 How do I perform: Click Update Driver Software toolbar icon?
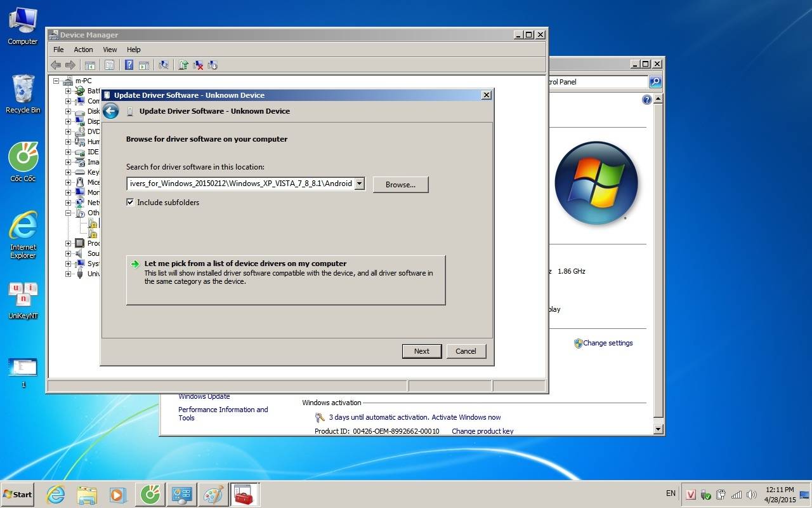(x=183, y=65)
